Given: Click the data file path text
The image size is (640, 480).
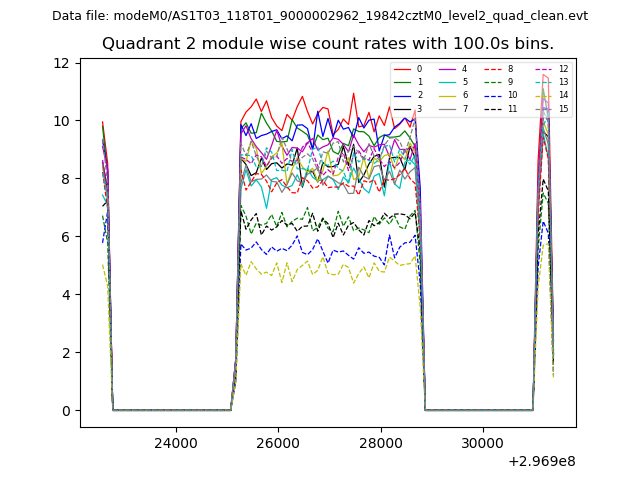Looking at the screenshot, I should [x=319, y=16].
